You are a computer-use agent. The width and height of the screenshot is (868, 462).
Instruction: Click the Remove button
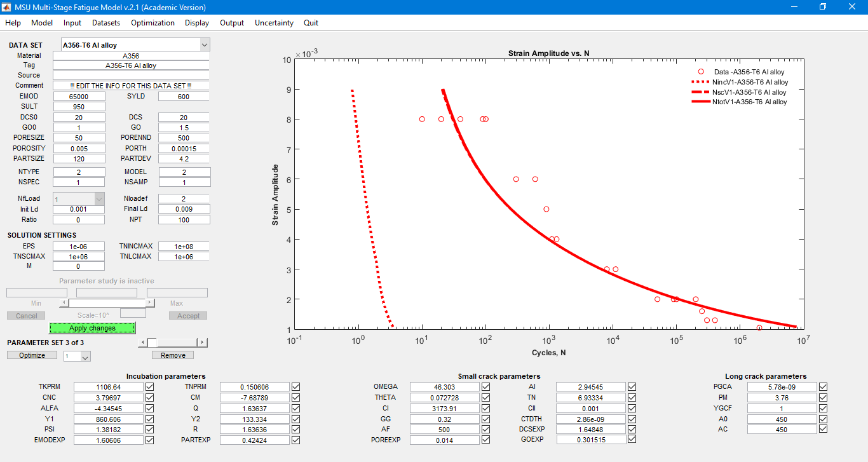(x=173, y=355)
